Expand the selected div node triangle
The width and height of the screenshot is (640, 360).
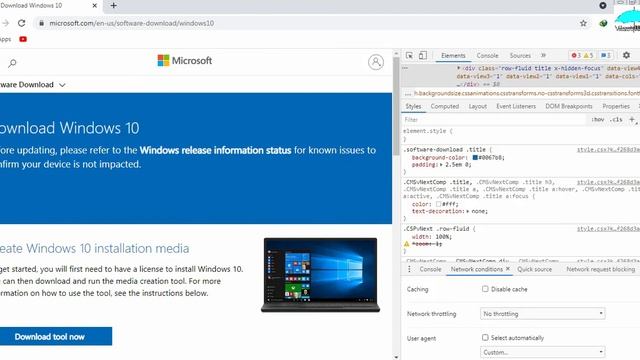tap(459, 68)
